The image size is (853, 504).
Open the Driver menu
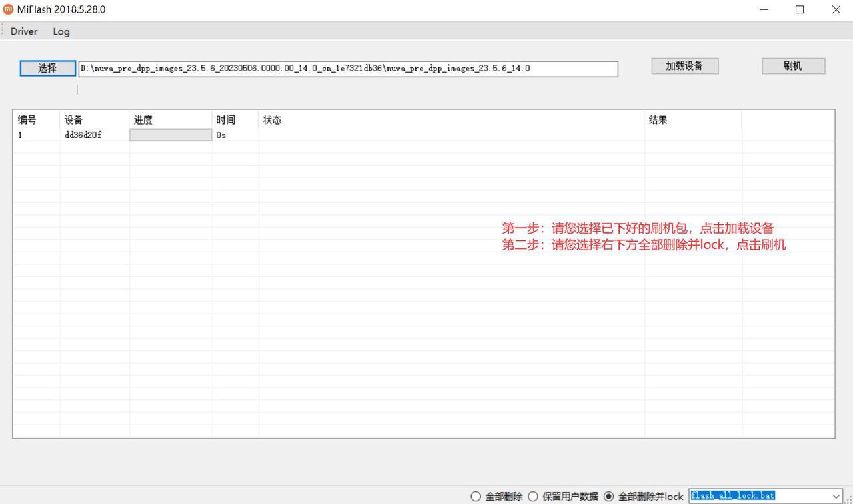click(24, 31)
